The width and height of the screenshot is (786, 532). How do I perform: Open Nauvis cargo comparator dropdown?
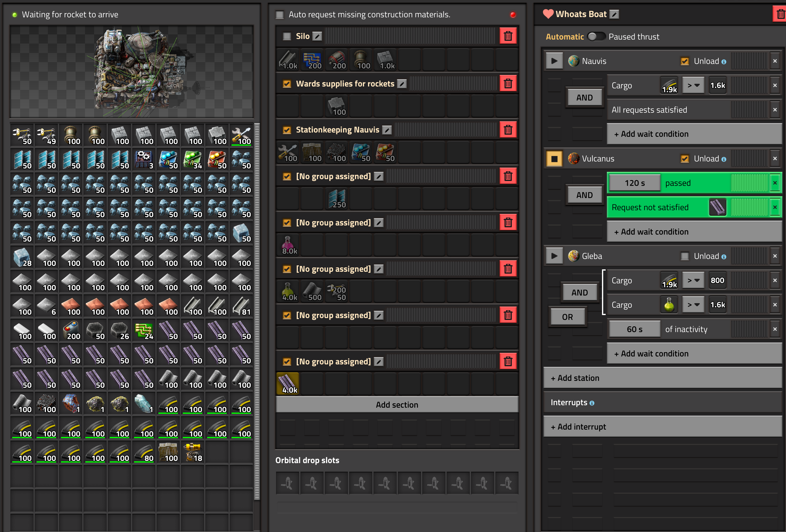pyautogui.click(x=693, y=86)
